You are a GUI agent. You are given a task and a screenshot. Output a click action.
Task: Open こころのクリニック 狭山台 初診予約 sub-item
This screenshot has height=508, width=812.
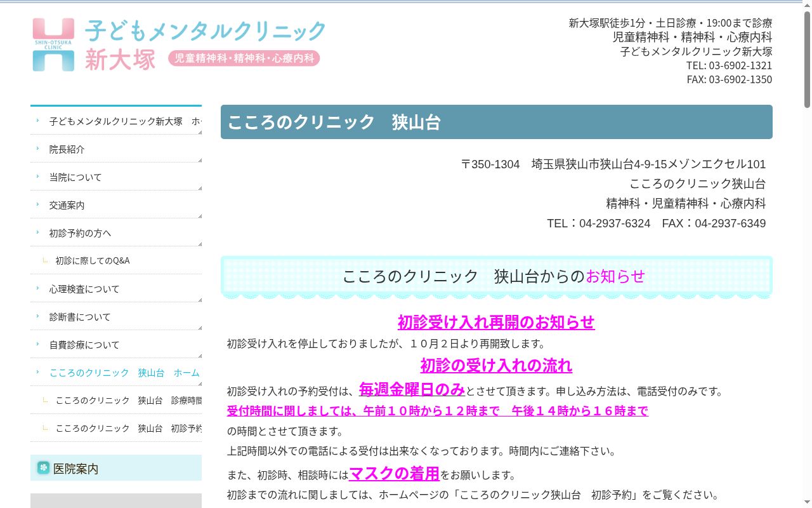(116, 428)
